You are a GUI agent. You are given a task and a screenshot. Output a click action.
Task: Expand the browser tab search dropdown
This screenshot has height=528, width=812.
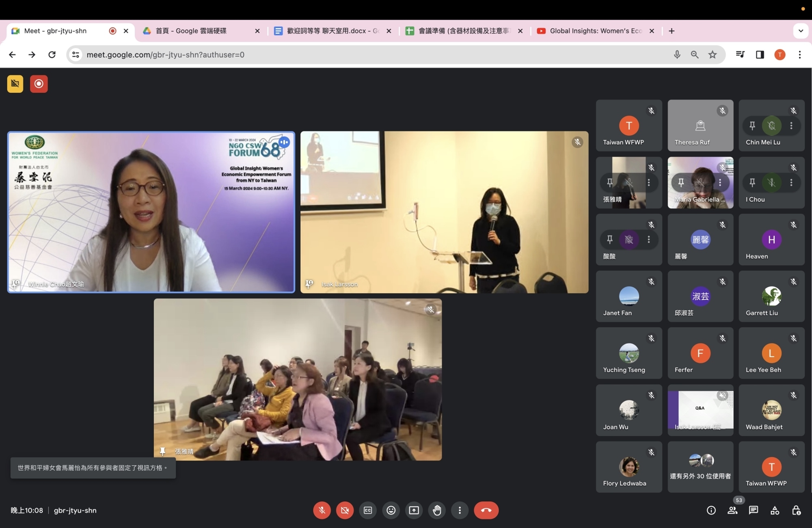(x=801, y=31)
